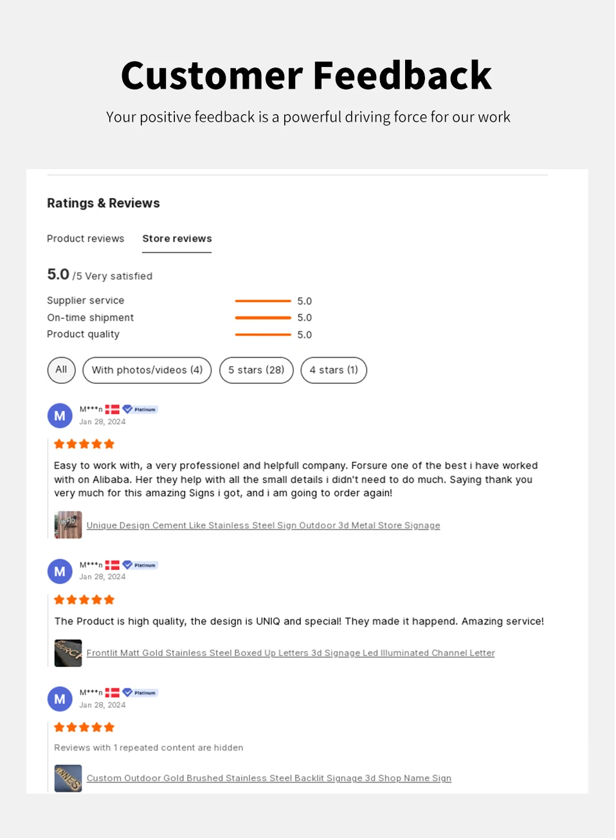
Task: Click the cement sign product thumbnail
Action: [68, 525]
